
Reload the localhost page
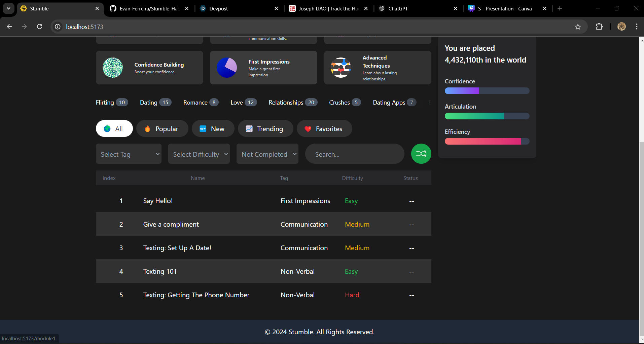coord(39,27)
